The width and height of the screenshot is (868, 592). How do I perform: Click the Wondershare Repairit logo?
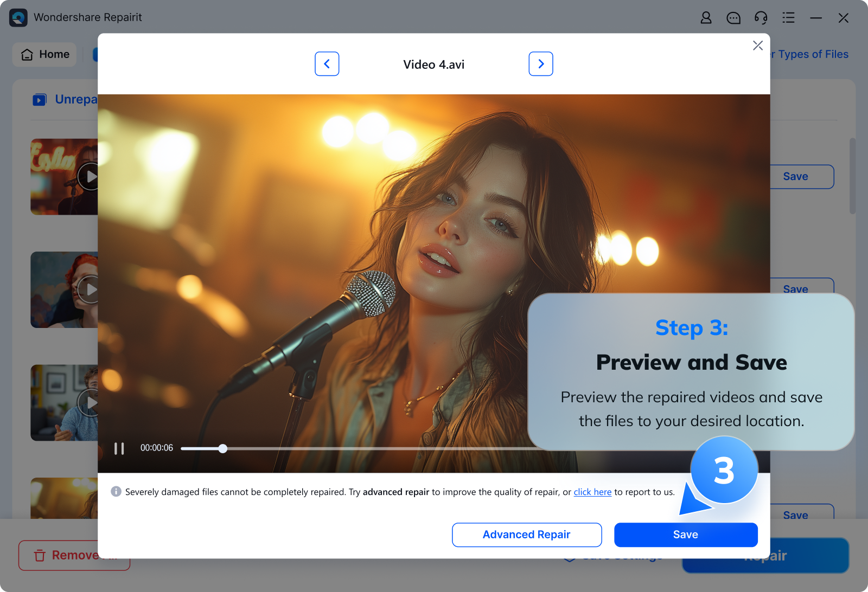coord(18,17)
